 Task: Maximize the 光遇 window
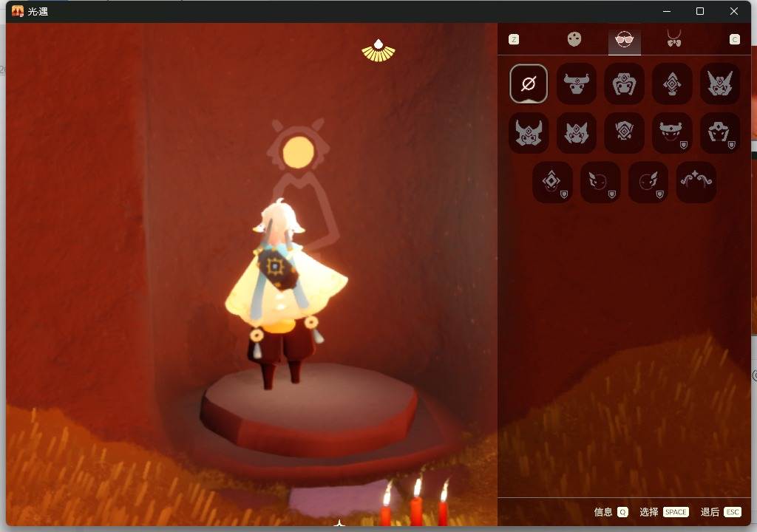pyautogui.click(x=700, y=11)
